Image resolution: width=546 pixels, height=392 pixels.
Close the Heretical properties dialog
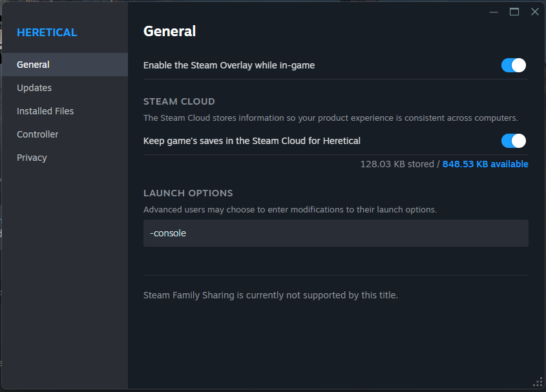pyautogui.click(x=534, y=12)
